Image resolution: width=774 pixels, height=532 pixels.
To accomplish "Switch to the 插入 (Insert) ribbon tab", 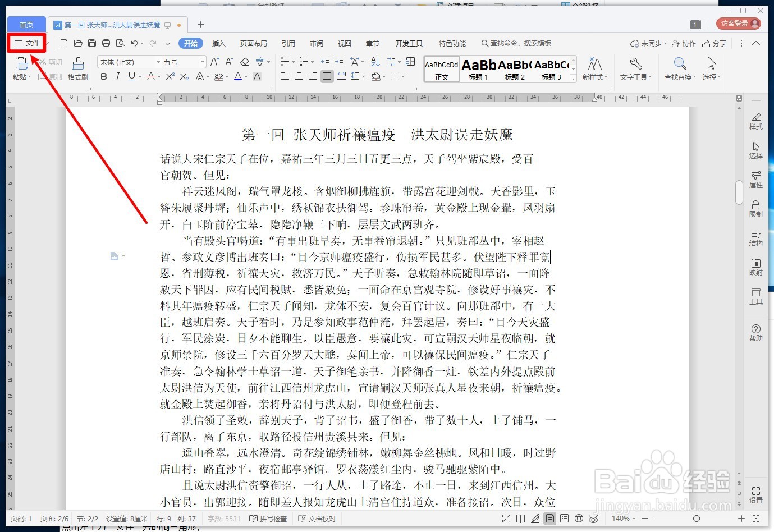I will pos(218,43).
